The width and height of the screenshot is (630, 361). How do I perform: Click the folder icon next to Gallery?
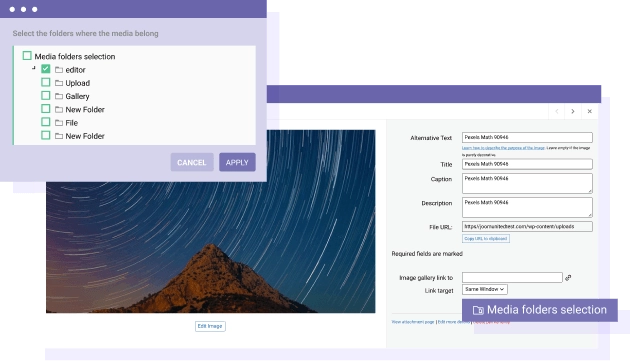click(x=59, y=96)
